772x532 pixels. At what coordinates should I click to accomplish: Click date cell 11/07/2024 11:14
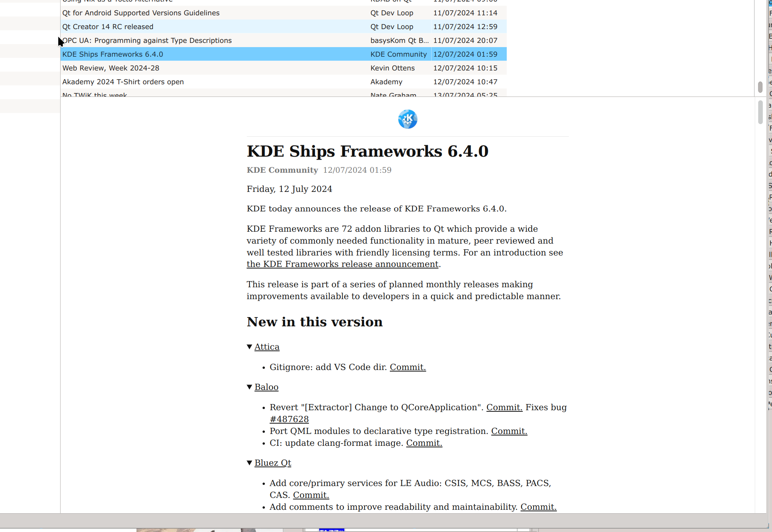coord(469,13)
